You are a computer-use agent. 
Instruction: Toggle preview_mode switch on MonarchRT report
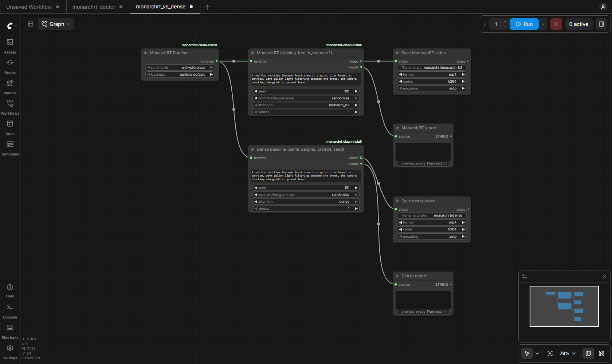(445, 163)
